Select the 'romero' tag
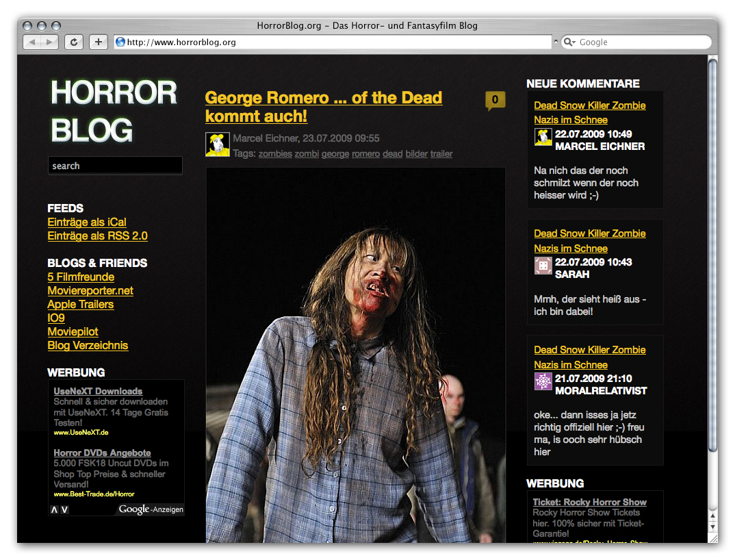 coord(365,154)
